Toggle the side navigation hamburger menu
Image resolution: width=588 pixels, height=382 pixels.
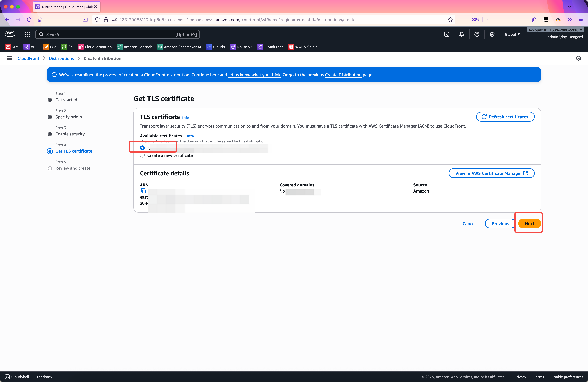[9, 58]
